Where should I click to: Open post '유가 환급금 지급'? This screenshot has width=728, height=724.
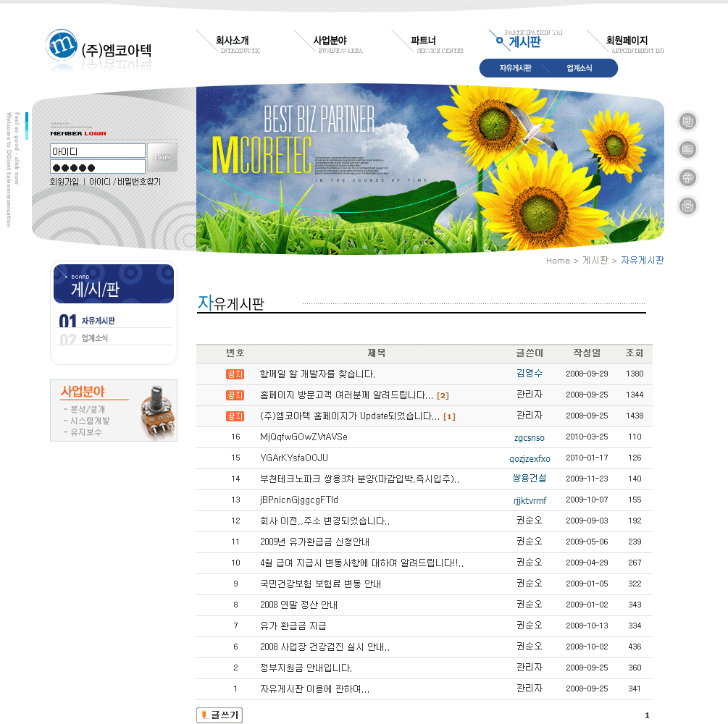[293, 626]
